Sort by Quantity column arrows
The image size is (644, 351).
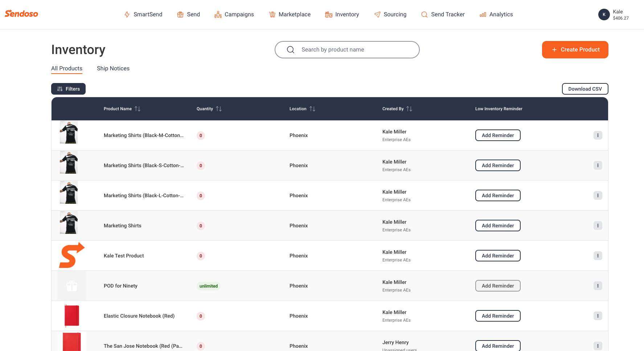pyautogui.click(x=219, y=109)
